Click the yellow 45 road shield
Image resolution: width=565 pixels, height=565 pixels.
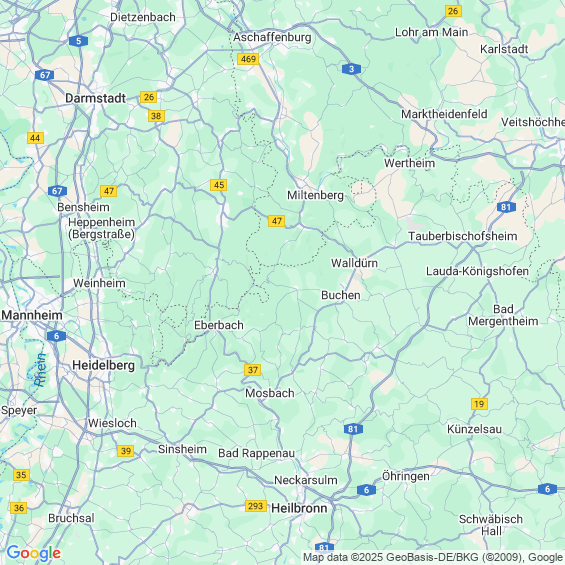[x=219, y=185]
